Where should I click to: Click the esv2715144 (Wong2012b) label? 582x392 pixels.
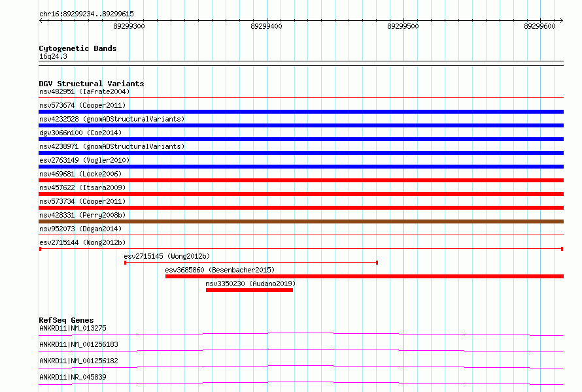click(x=82, y=242)
